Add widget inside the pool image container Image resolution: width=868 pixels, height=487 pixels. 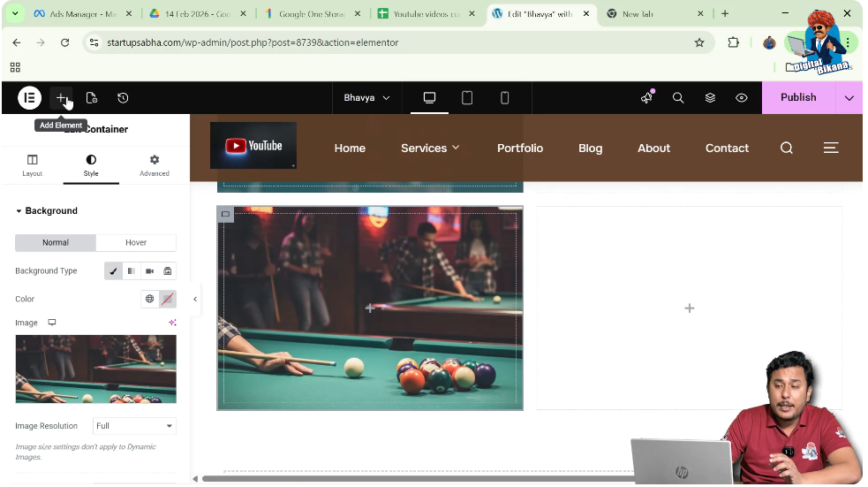point(370,308)
